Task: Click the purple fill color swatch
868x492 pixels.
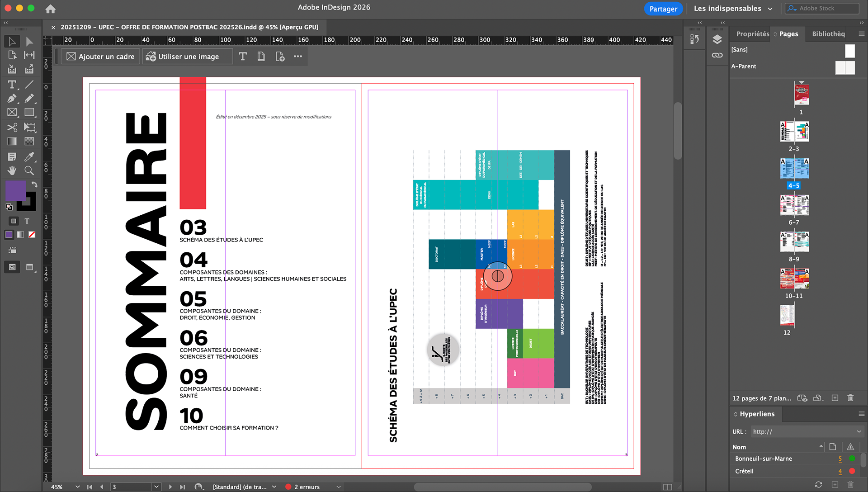Action: point(14,190)
